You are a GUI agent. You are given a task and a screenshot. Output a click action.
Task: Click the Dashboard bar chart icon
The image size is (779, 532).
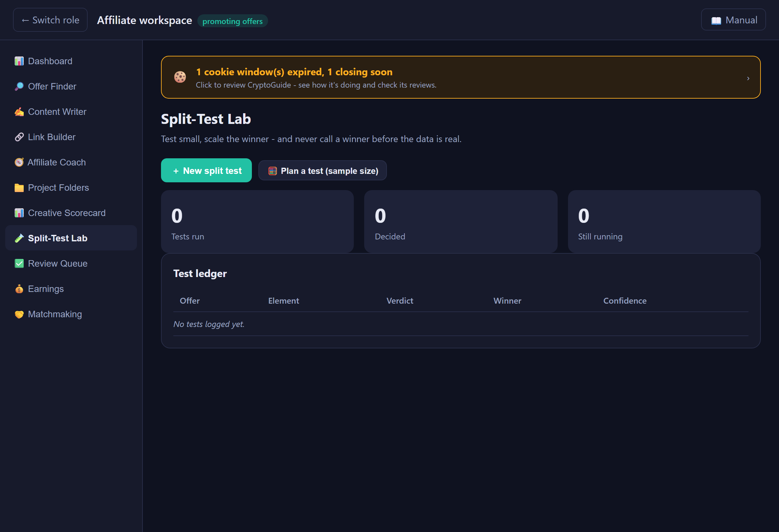[x=19, y=61]
